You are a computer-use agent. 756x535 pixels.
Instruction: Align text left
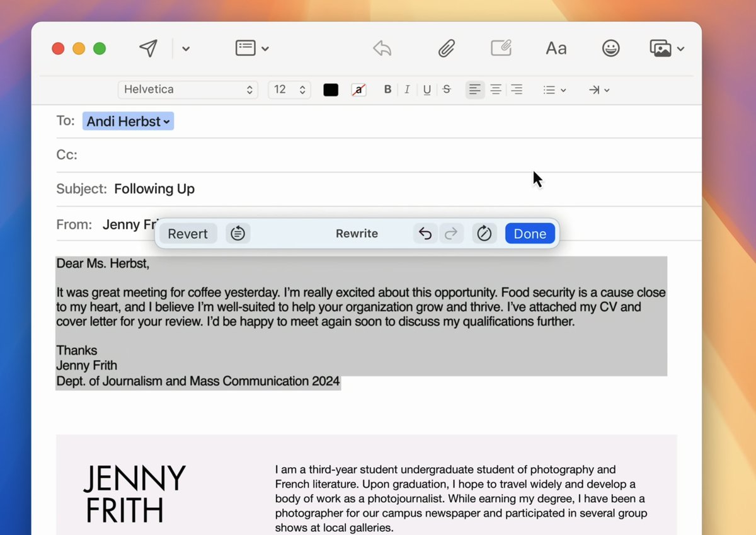(475, 90)
